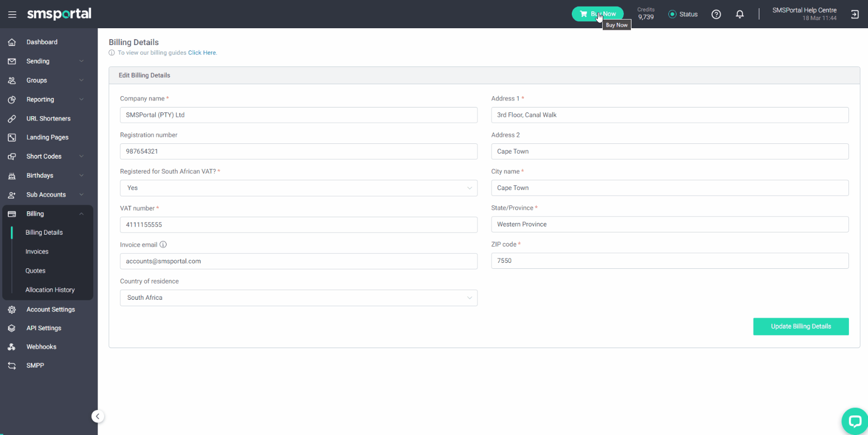The height and width of the screenshot is (435, 868).
Task: Click the Landing Pages icon
Action: click(12, 137)
